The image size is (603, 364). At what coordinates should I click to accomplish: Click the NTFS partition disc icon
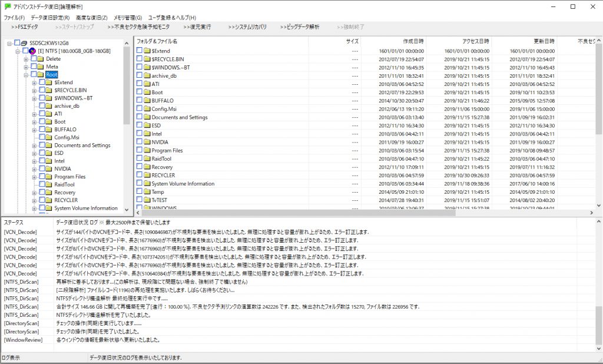[x=33, y=51]
